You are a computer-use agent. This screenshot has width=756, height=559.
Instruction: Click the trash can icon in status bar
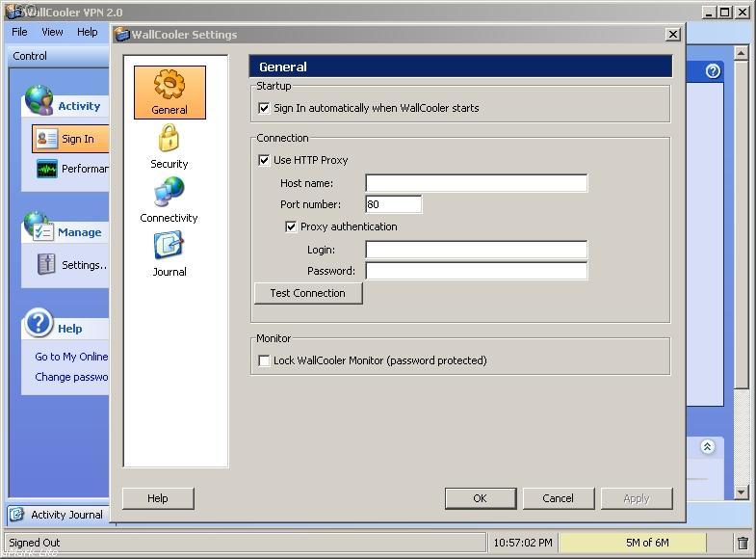(743, 543)
